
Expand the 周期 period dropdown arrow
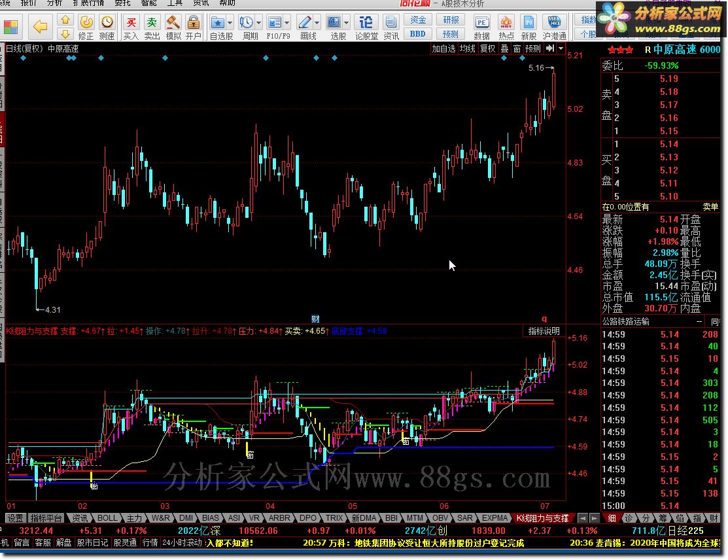[258, 22]
